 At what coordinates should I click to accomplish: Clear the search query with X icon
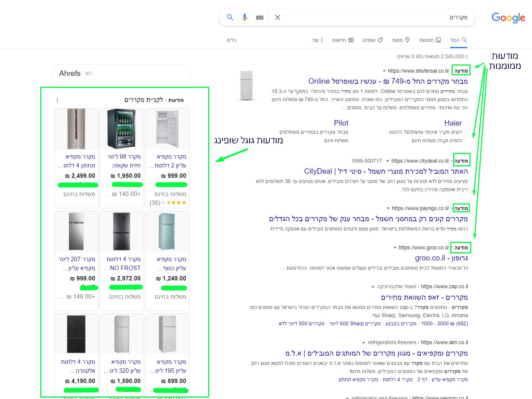click(278, 17)
